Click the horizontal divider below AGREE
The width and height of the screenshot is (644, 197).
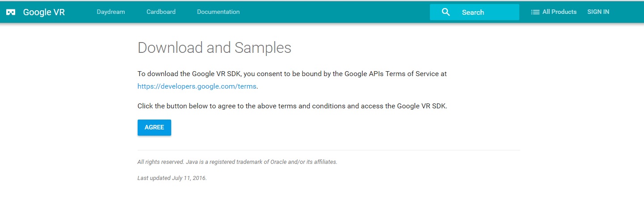[329, 150]
